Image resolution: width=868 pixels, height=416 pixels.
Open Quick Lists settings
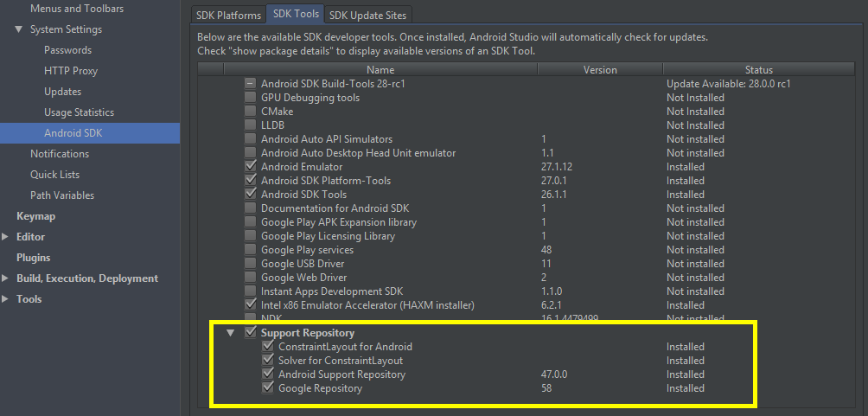(x=54, y=175)
